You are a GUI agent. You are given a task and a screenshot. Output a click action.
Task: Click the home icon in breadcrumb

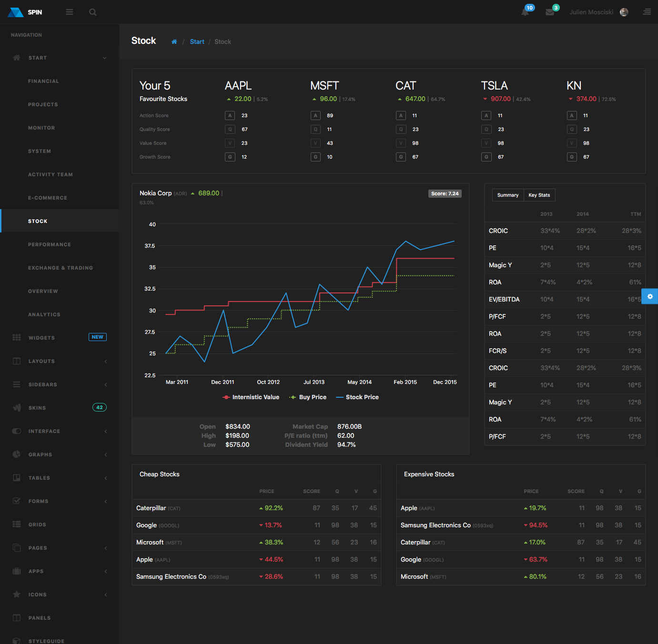click(x=174, y=42)
